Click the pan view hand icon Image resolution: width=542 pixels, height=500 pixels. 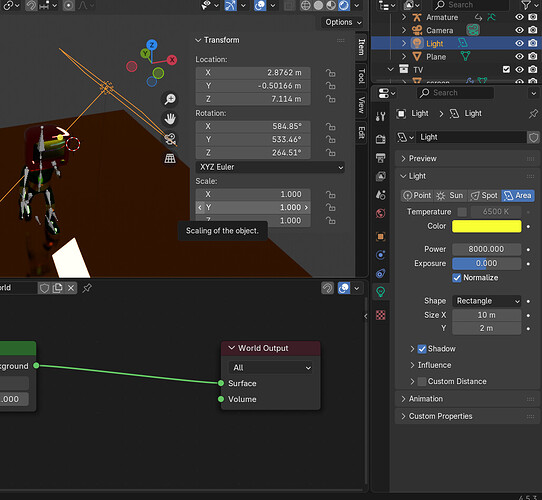pyautogui.click(x=170, y=119)
